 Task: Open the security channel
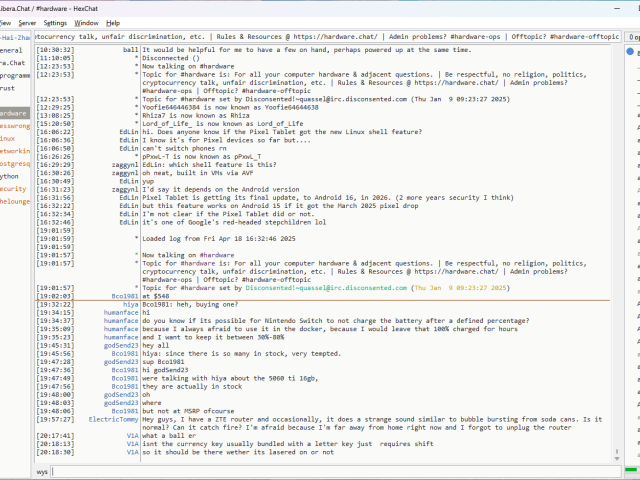pyautogui.click(x=13, y=188)
